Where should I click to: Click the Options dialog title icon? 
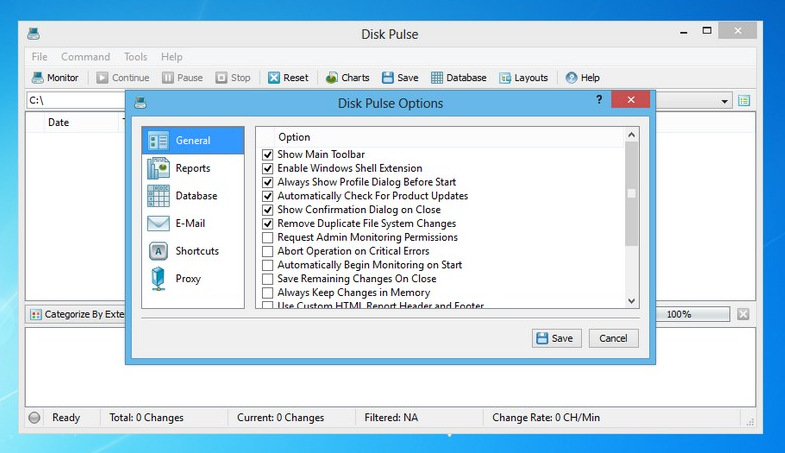click(x=141, y=103)
